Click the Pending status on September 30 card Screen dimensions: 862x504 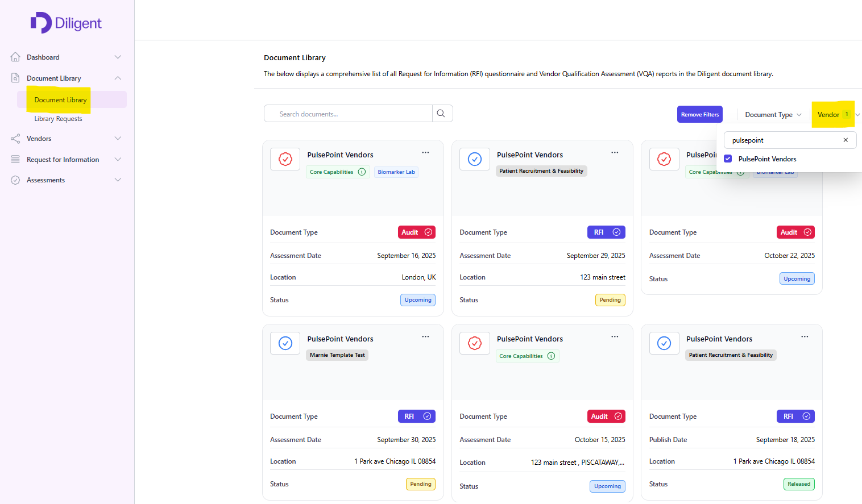coord(421,484)
